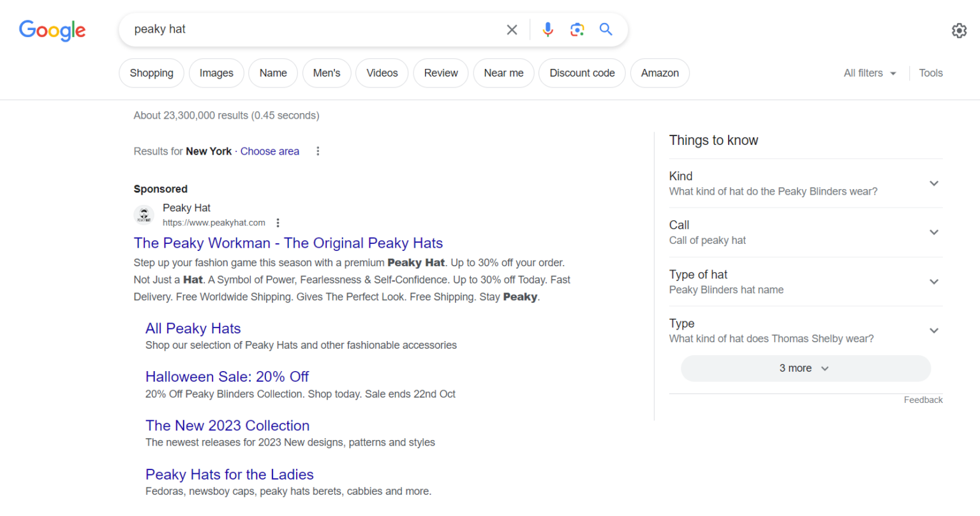Open the three-dot menu beside Choose area
Image resolution: width=980 pixels, height=516 pixels.
tap(318, 151)
